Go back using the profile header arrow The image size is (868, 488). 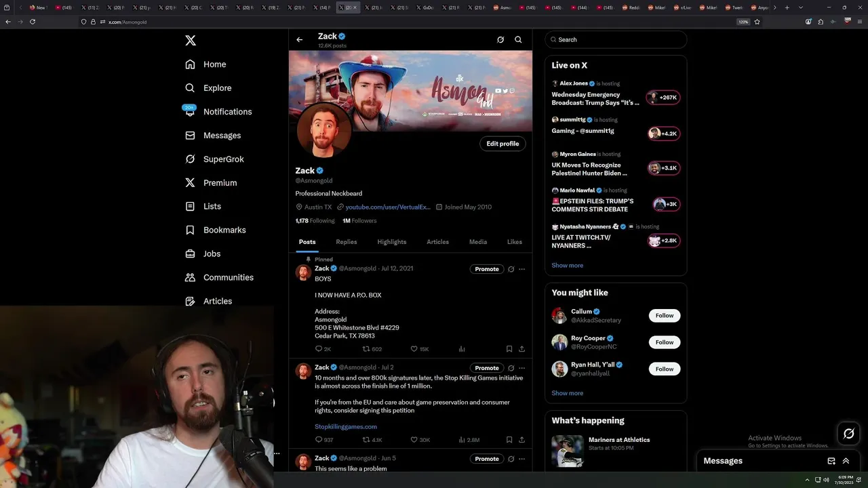click(299, 40)
